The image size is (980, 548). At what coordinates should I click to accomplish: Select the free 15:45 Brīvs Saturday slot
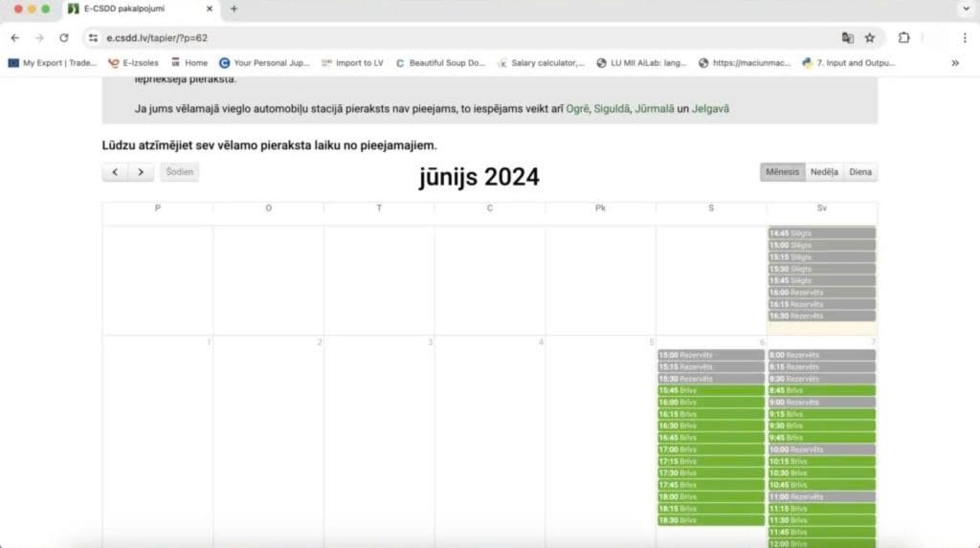point(710,390)
